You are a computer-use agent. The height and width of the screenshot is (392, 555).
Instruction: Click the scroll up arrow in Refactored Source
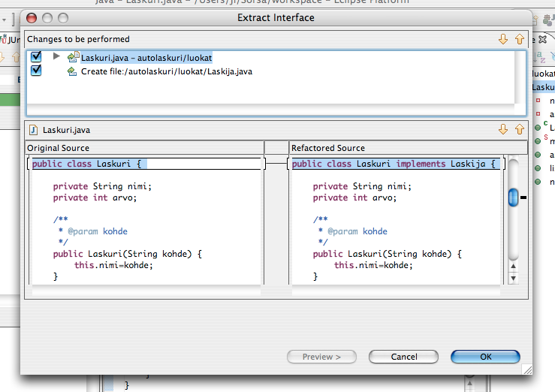[513, 266]
